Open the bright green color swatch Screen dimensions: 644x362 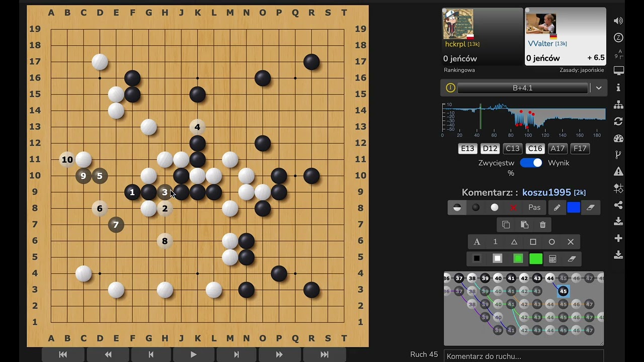click(536, 259)
